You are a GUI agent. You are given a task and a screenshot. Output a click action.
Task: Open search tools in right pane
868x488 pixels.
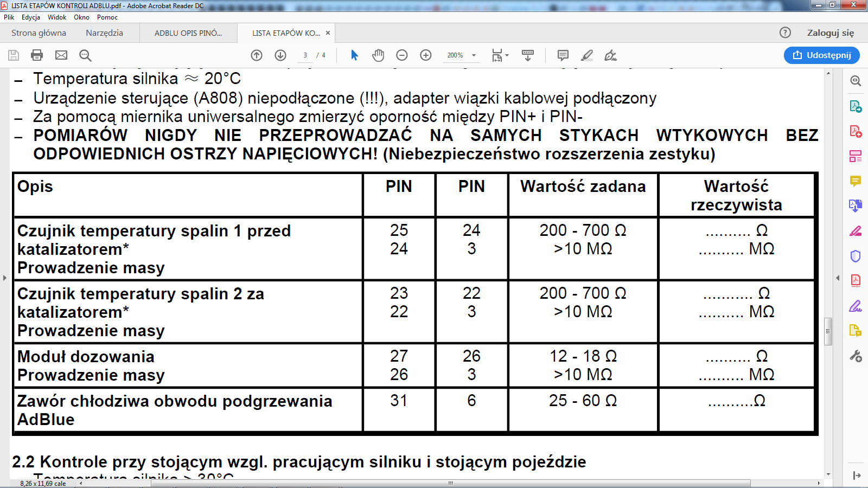(x=856, y=81)
